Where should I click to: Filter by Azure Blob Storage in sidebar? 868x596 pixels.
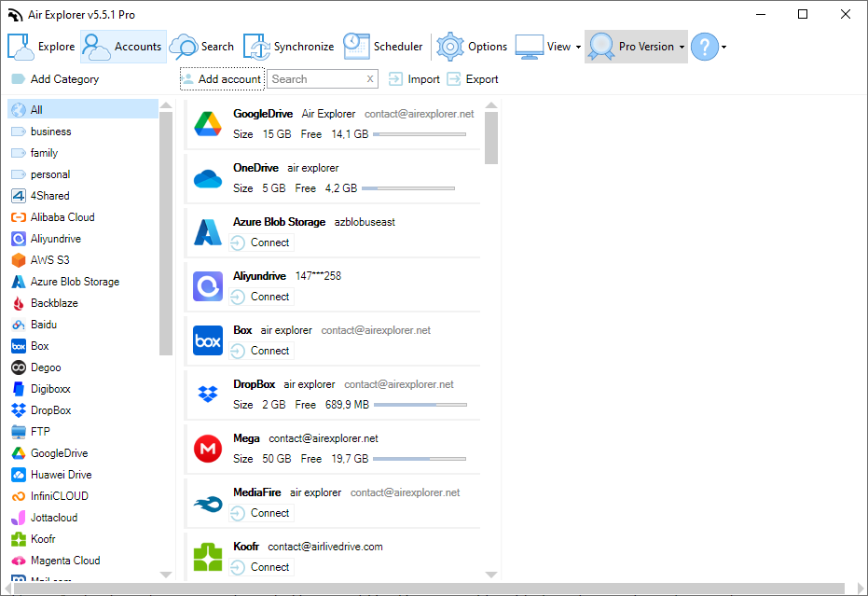[83, 282]
